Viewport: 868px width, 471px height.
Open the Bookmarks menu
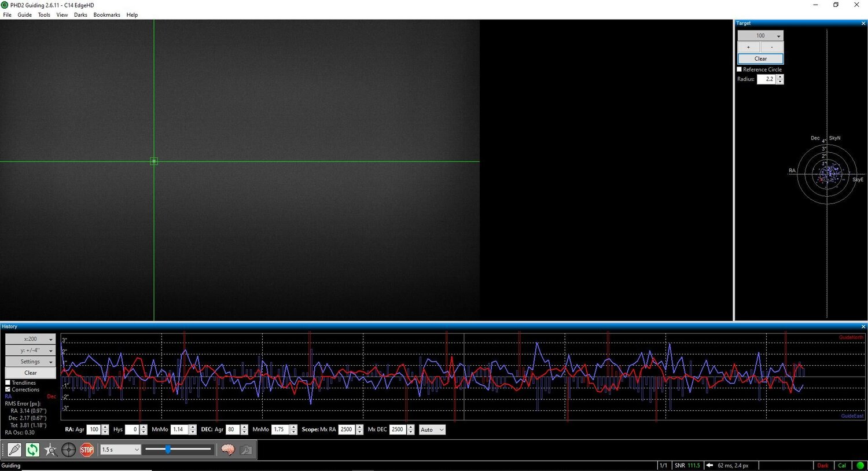tap(107, 15)
